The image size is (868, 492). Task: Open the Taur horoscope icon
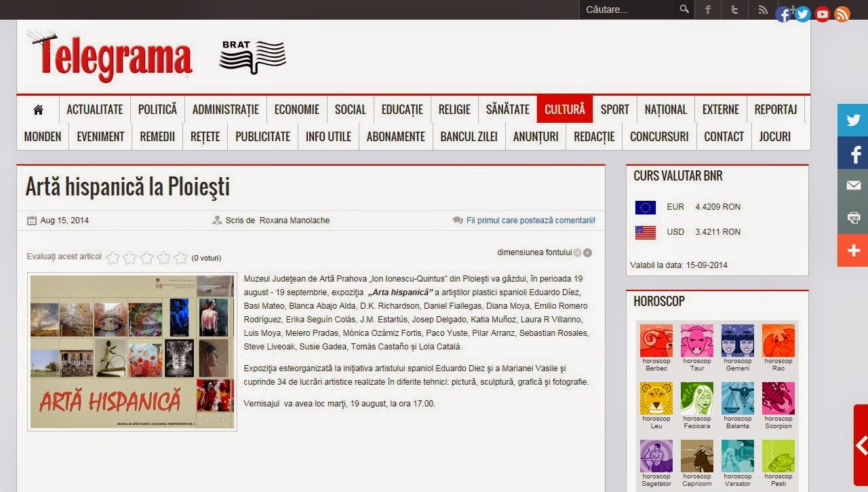click(x=697, y=341)
